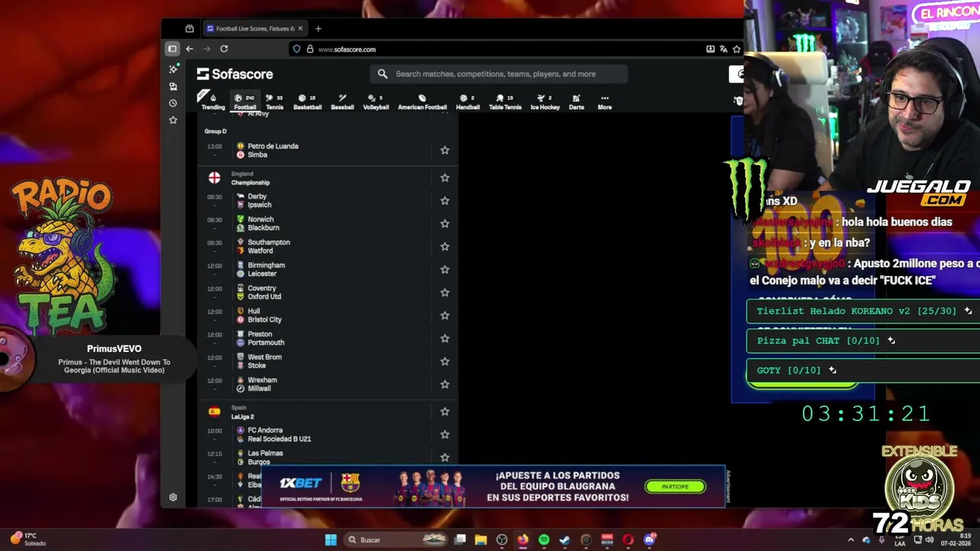Favorite the Spain LaLiga 2 league star
The image size is (980, 551).
[444, 412]
